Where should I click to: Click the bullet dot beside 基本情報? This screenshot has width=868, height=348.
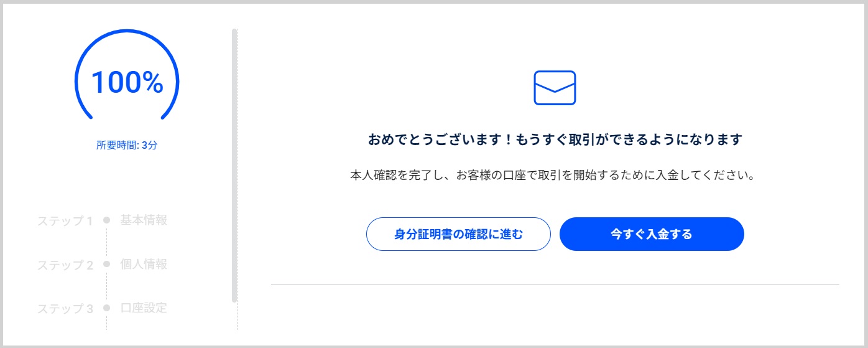click(x=107, y=220)
